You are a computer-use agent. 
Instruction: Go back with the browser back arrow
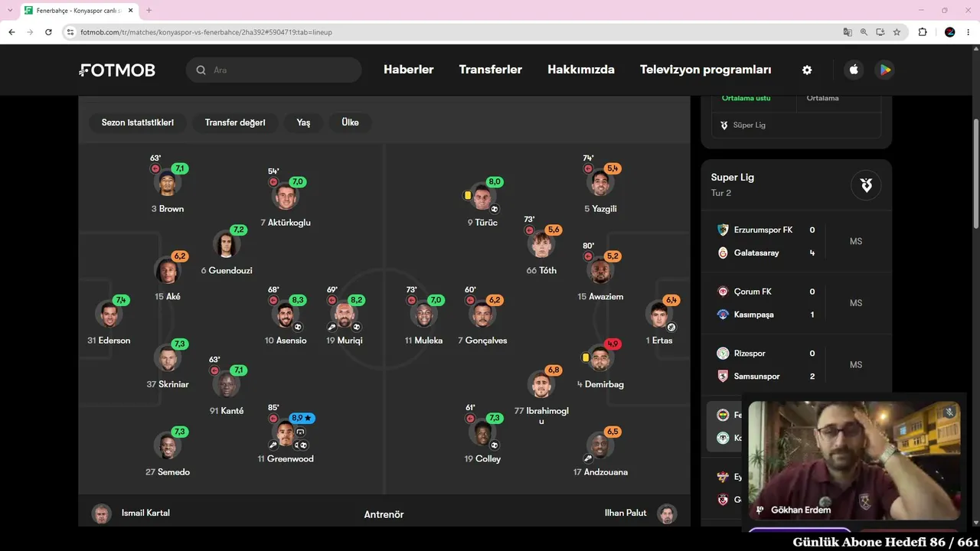pos(11,32)
